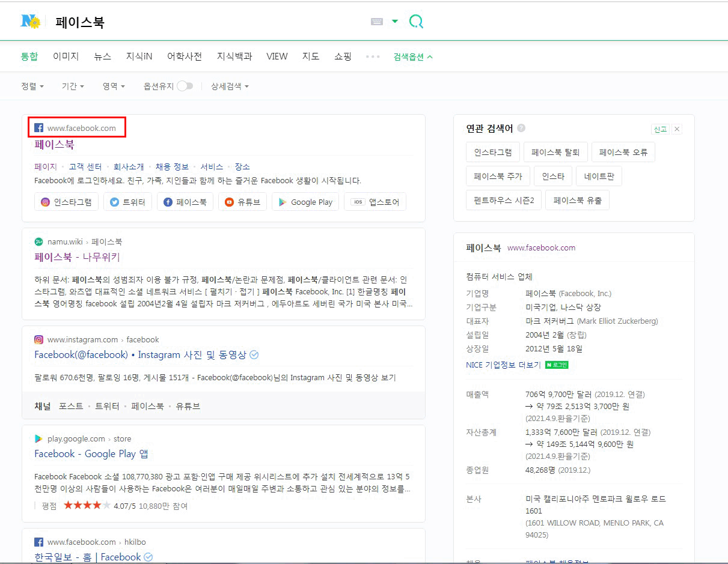
Task: Open the 한국일보 - 홈 | Facebook result
Action: pos(87,557)
